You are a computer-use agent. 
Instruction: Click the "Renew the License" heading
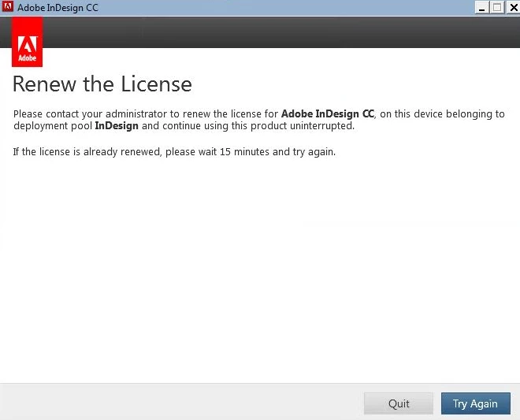(102, 84)
